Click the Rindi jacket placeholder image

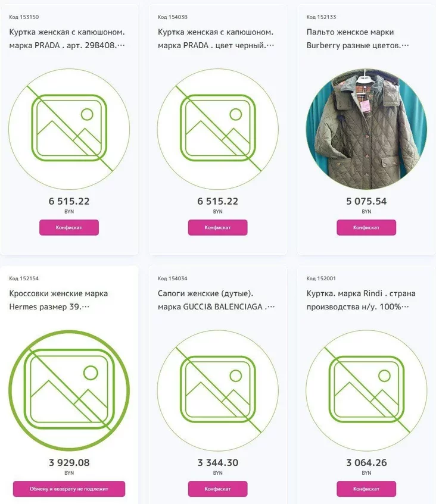point(366,390)
